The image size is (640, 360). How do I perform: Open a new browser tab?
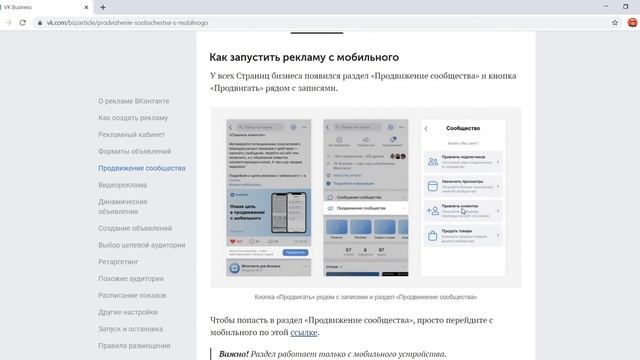click(103, 7)
